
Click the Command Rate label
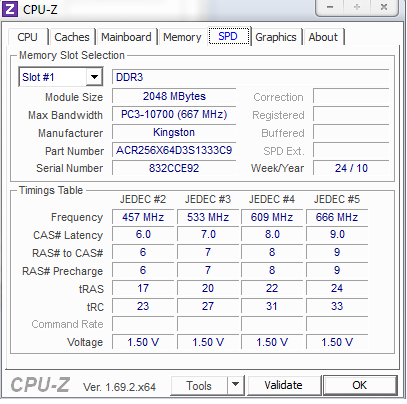coord(67,324)
